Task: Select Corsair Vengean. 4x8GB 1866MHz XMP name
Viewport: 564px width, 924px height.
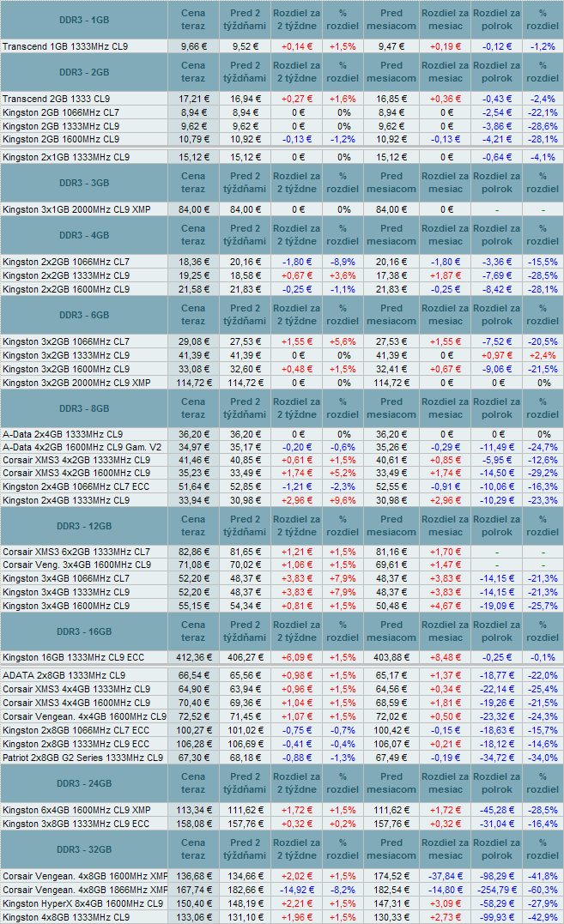Action: [85, 890]
